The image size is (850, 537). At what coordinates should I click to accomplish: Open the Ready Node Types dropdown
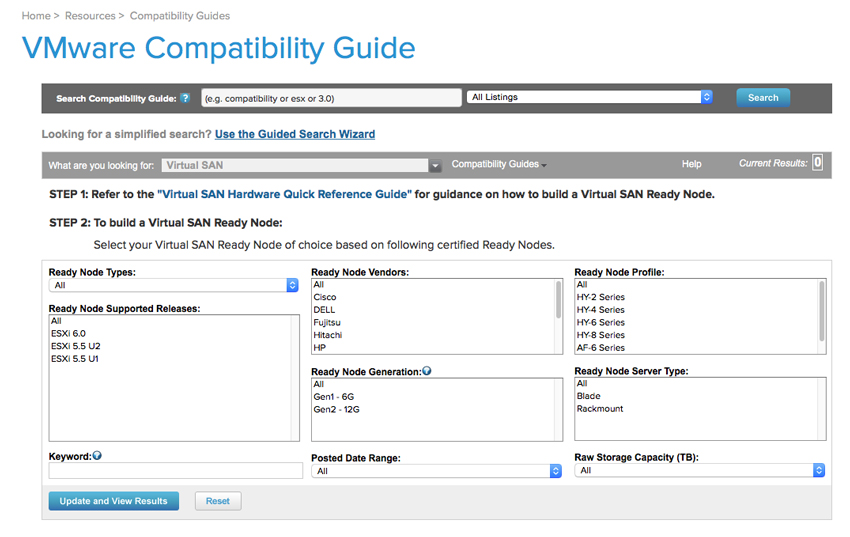(173, 285)
